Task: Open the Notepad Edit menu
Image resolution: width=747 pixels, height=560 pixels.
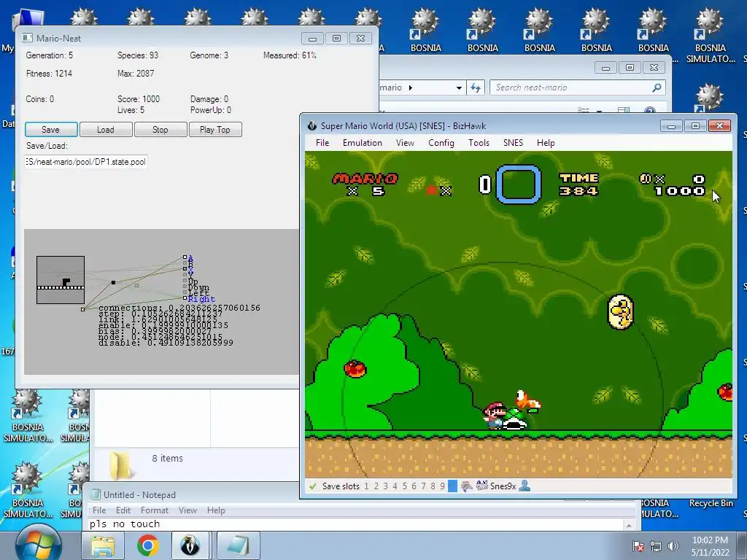Action: click(x=123, y=510)
